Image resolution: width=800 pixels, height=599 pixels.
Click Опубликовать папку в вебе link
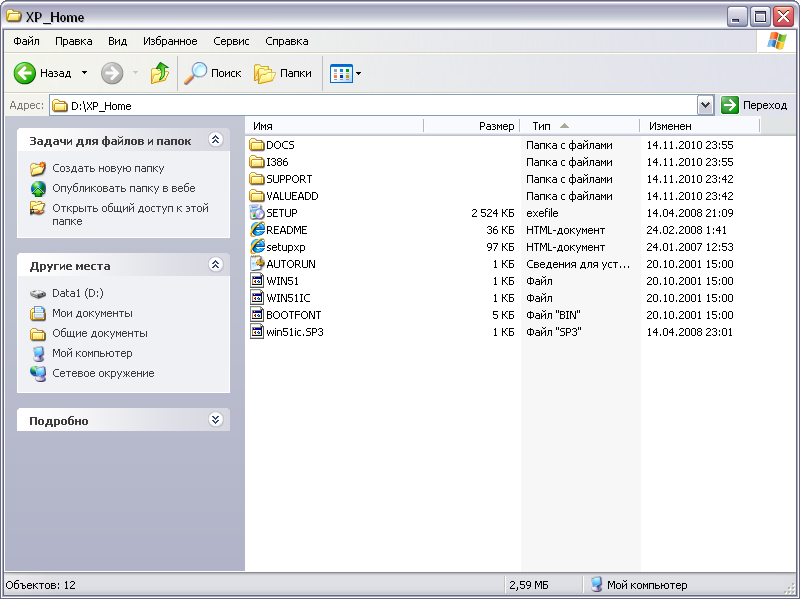click(x=124, y=188)
